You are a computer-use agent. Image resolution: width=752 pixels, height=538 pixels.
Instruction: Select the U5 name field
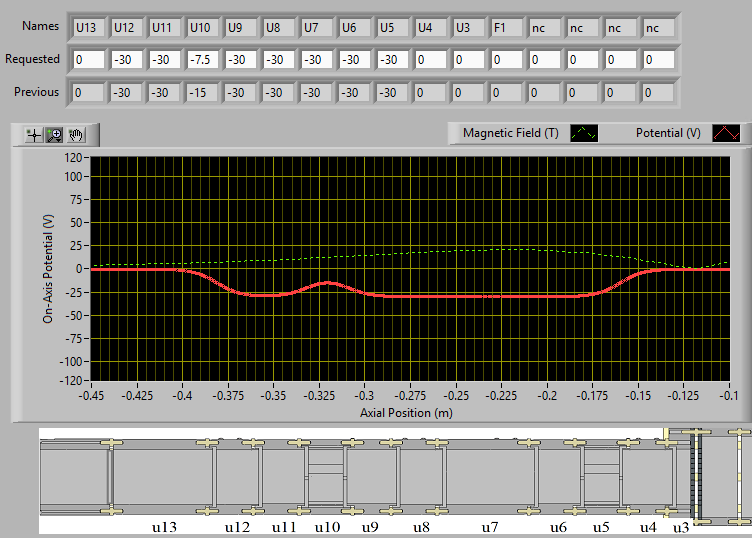[393, 28]
